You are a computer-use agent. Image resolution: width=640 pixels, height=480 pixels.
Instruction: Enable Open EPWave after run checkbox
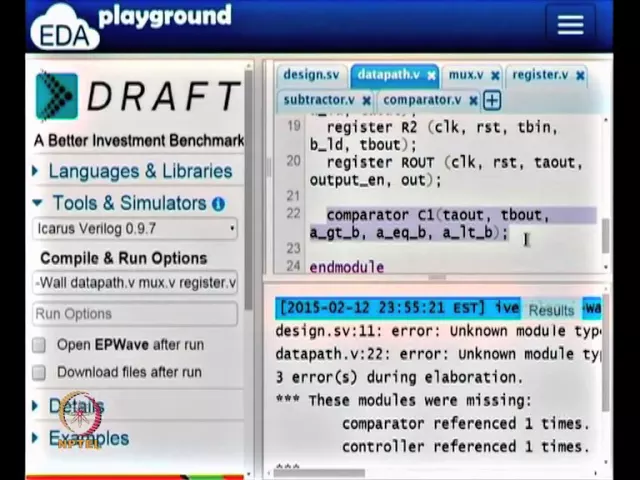39,345
